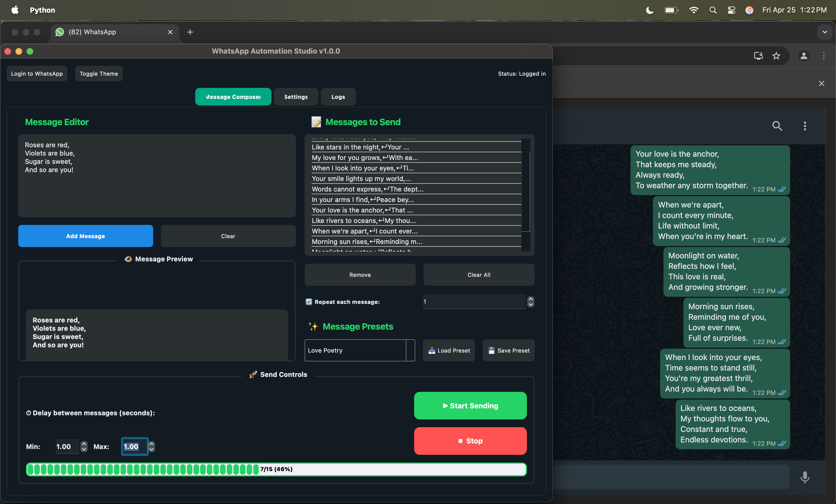The image size is (836, 504).
Task: Switch to the Settings tab
Action: click(296, 97)
